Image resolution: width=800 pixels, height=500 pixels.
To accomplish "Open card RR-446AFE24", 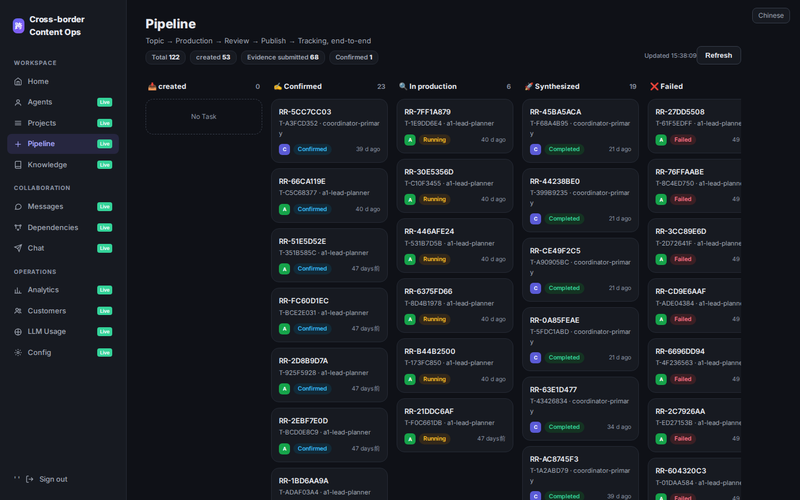I will click(x=455, y=245).
